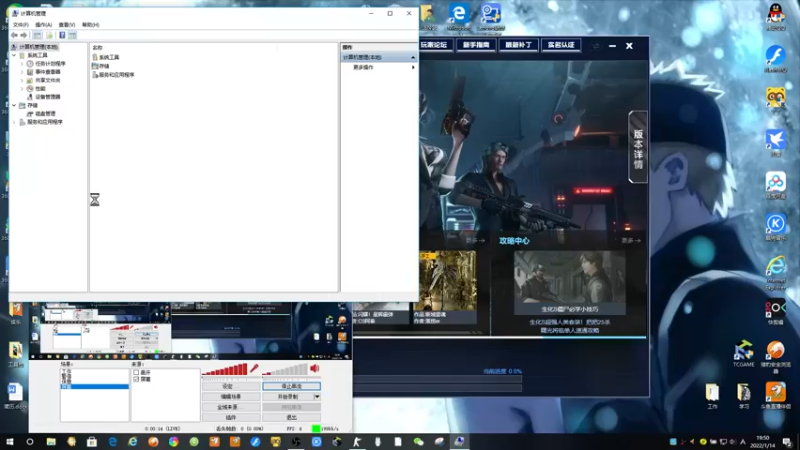Click 设定 button in streaming app
800x450 pixels.
(x=231, y=386)
